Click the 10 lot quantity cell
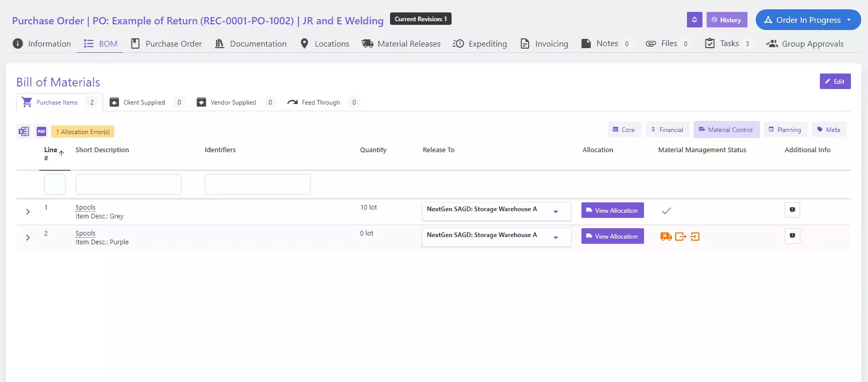 click(368, 207)
